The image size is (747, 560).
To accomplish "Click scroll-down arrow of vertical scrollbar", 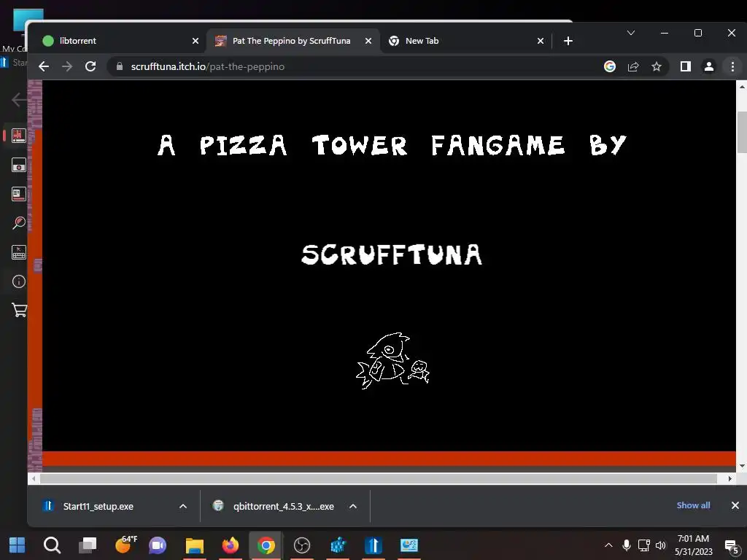I will click(742, 466).
